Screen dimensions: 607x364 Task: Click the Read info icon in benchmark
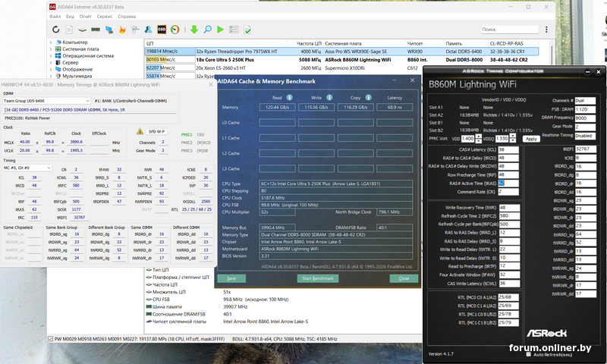pyautogui.click(x=289, y=98)
